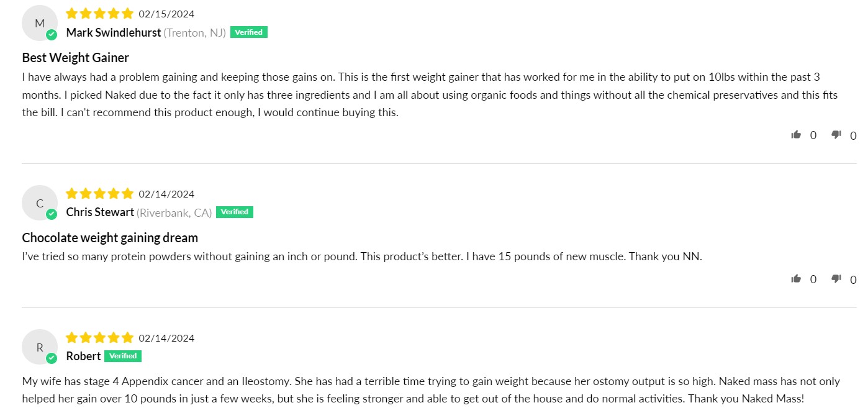This screenshot has width=868, height=413.
Task: Click the Verified badge next to Robert
Action: pos(123,356)
